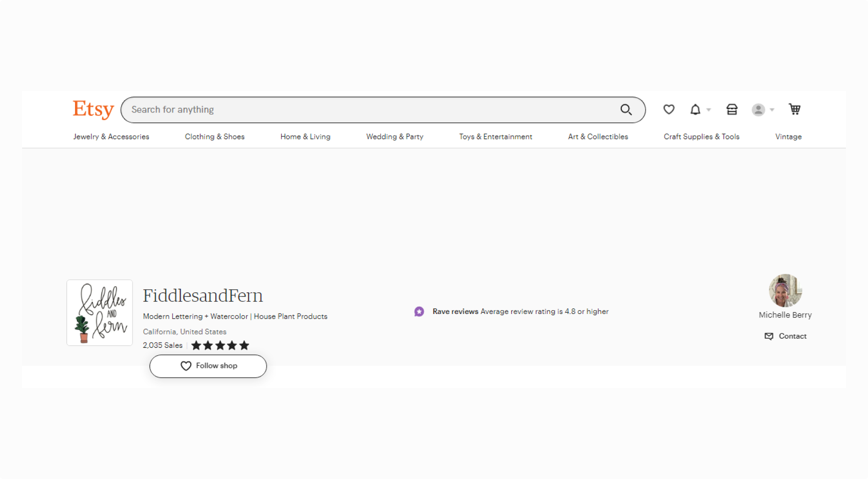The image size is (868, 479).
Task: Click the Rave reviews purple badge icon
Action: (419, 311)
